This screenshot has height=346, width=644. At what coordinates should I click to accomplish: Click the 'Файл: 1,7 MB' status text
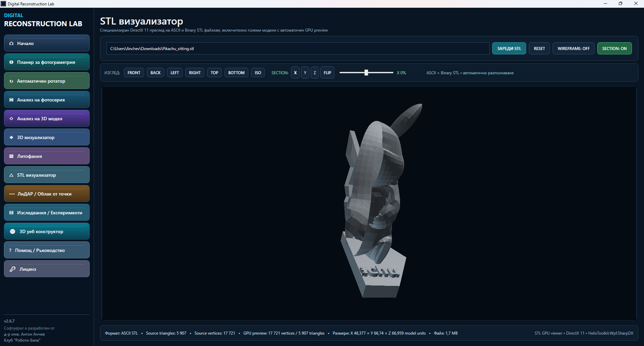coord(446,333)
